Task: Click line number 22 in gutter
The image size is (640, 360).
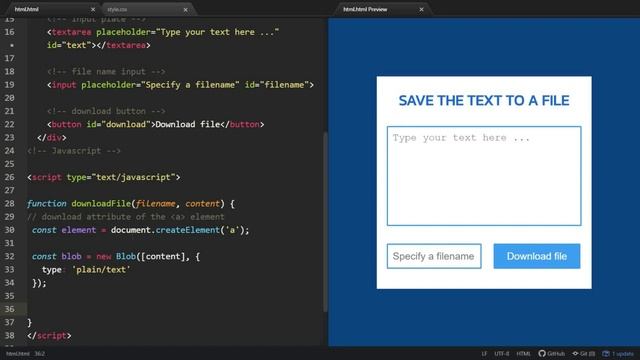Action: (9, 124)
